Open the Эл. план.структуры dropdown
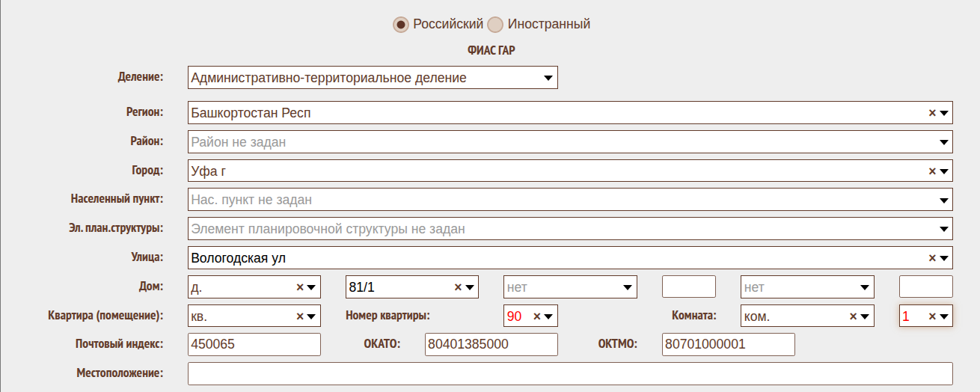Viewport: 980px width, 392px height. pos(943,230)
